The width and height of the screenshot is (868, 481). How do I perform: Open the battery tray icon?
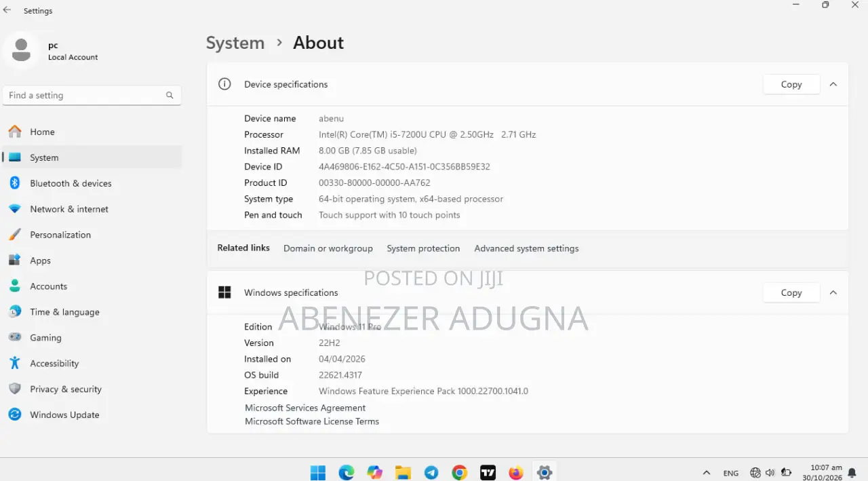click(787, 473)
